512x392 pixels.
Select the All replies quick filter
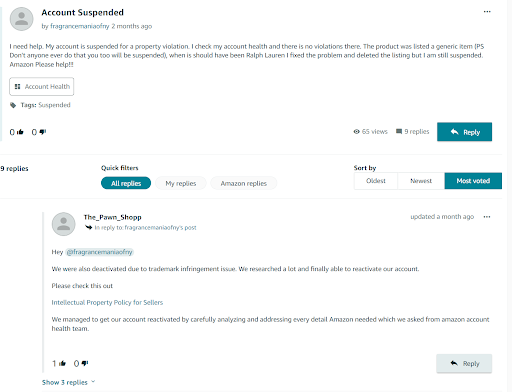tap(126, 183)
